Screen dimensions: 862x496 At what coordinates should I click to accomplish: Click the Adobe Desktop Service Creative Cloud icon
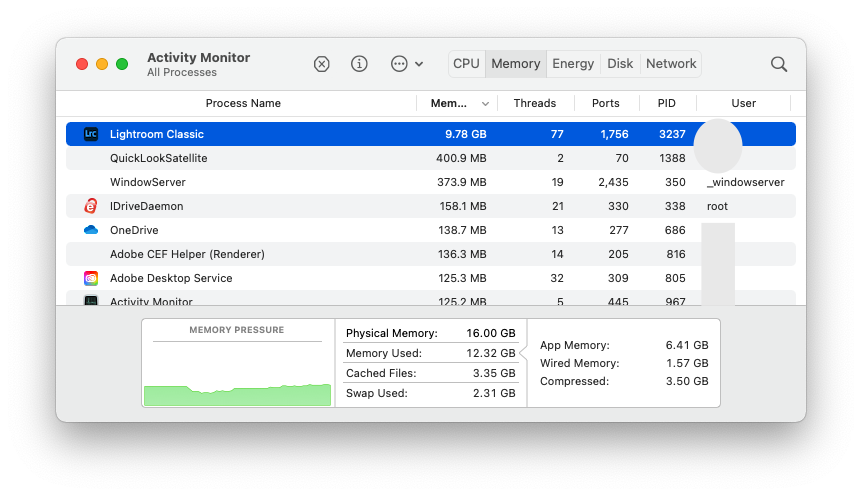tap(91, 278)
